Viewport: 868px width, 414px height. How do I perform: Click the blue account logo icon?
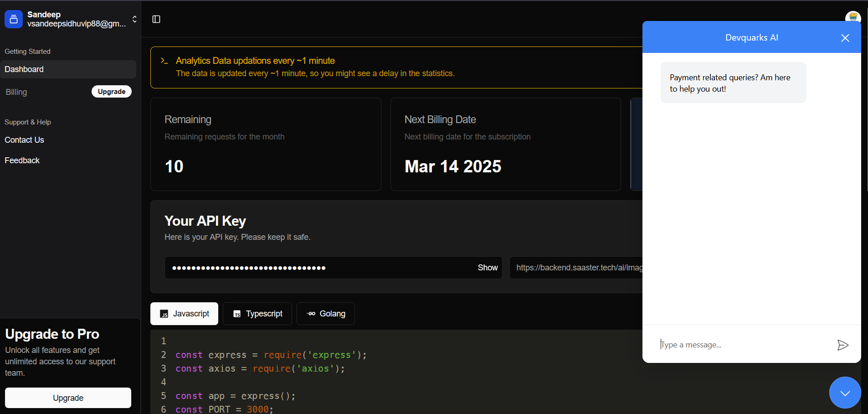14,19
